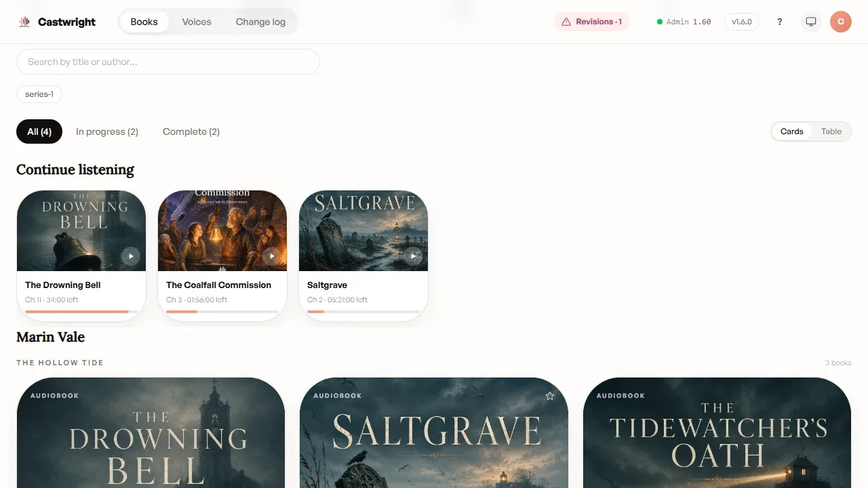Viewport: 868px width, 488px height.
Task: Focus the search by title or author field
Action: (x=168, y=62)
